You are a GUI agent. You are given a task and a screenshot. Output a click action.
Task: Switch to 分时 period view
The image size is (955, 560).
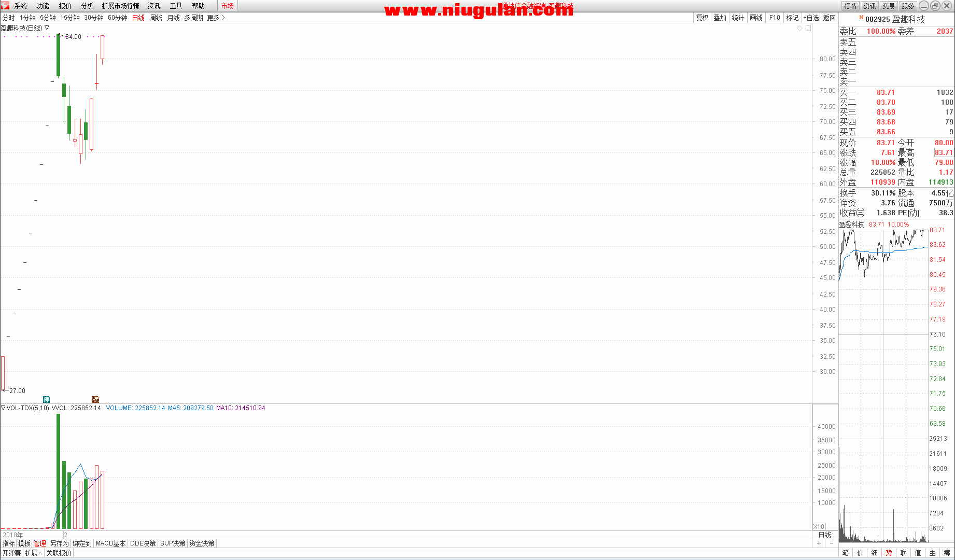9,18
